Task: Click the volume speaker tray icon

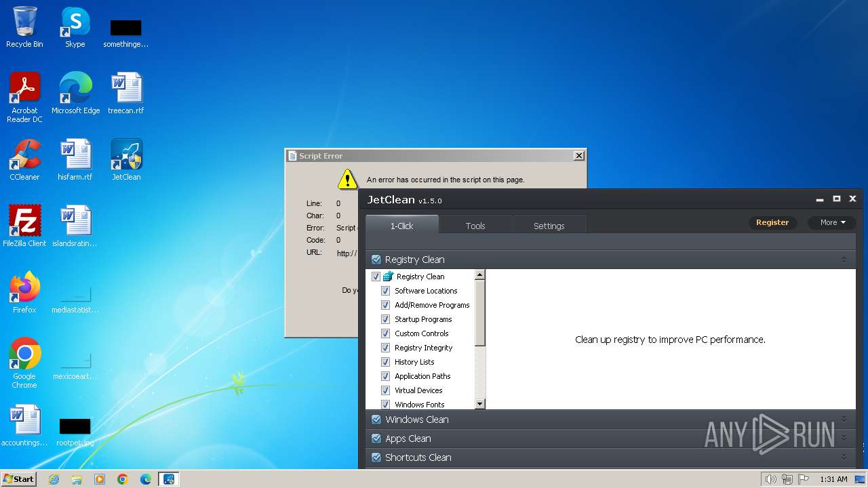Action: click(770, 479)
